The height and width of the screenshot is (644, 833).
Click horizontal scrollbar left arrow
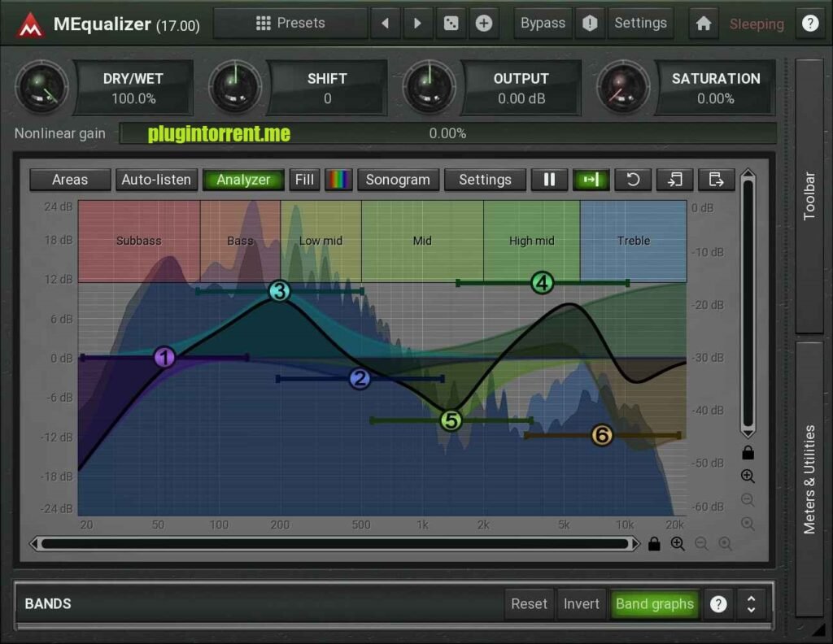coord(34,544)
